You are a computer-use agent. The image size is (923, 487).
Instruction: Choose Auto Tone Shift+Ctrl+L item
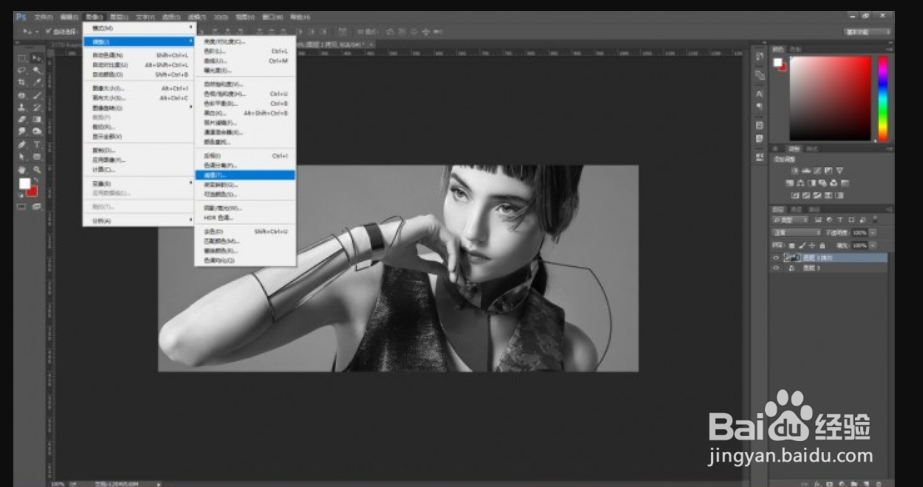point(138,55)
